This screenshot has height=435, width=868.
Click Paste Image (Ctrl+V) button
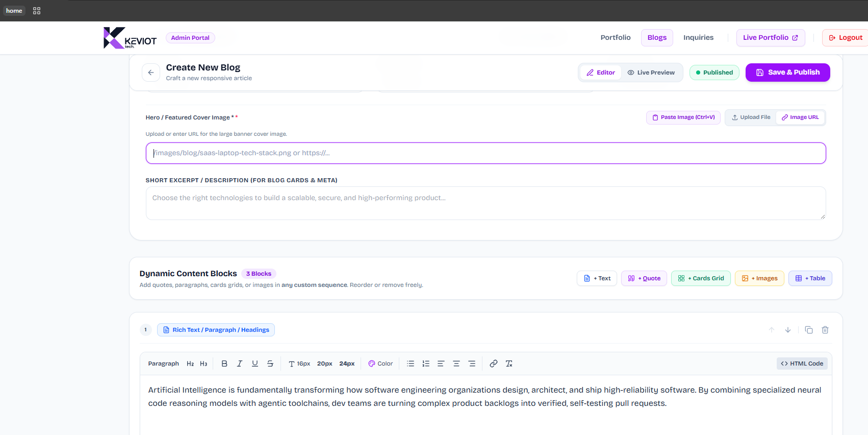tap(683, 117)
